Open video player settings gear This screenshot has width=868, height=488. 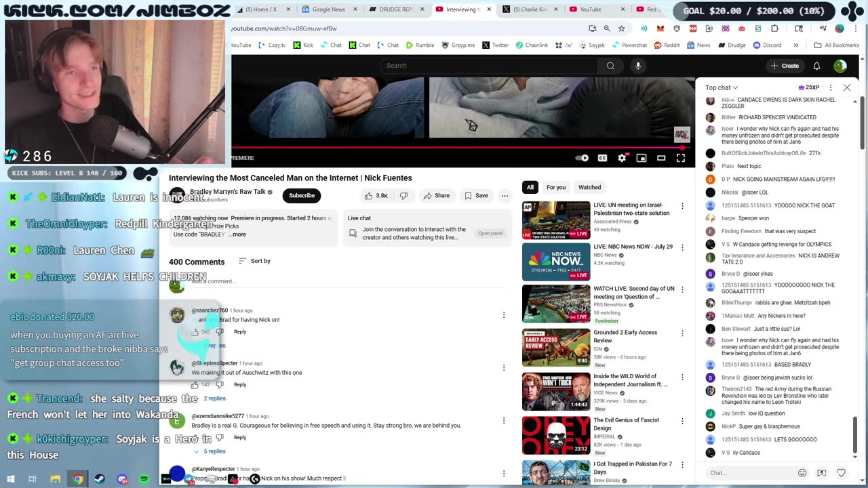[x=622, y=158]
